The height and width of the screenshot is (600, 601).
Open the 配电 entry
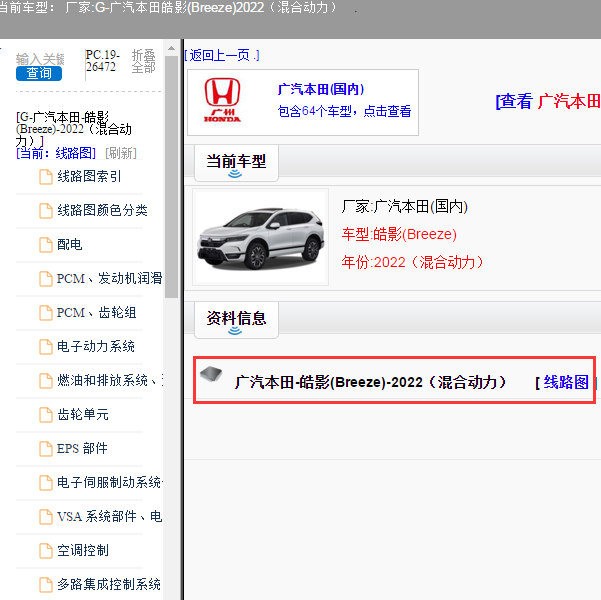[69, 244]
